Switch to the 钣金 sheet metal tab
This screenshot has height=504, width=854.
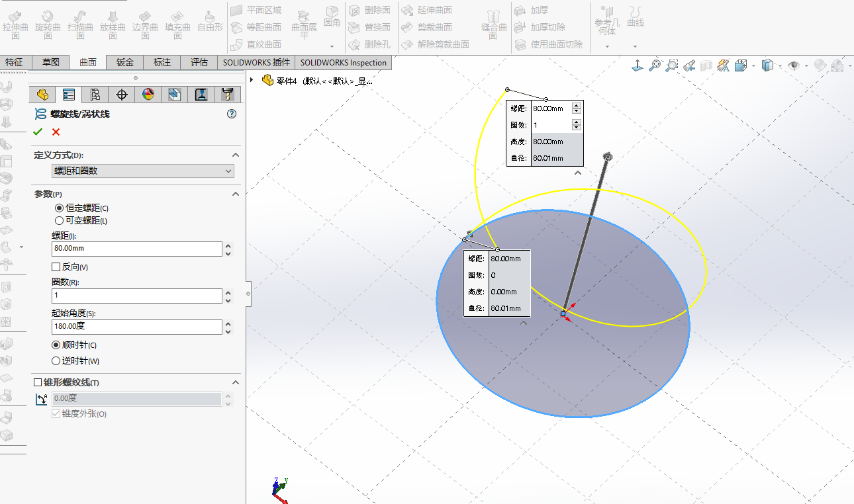pos(125,62)
